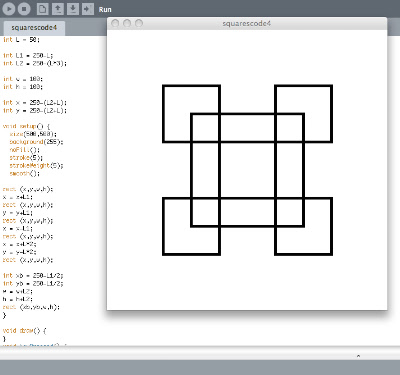400x375 pixels.
Task: Click the squarescode4 output window title bar
Action: pyautogui.click(x=247, y=23)
